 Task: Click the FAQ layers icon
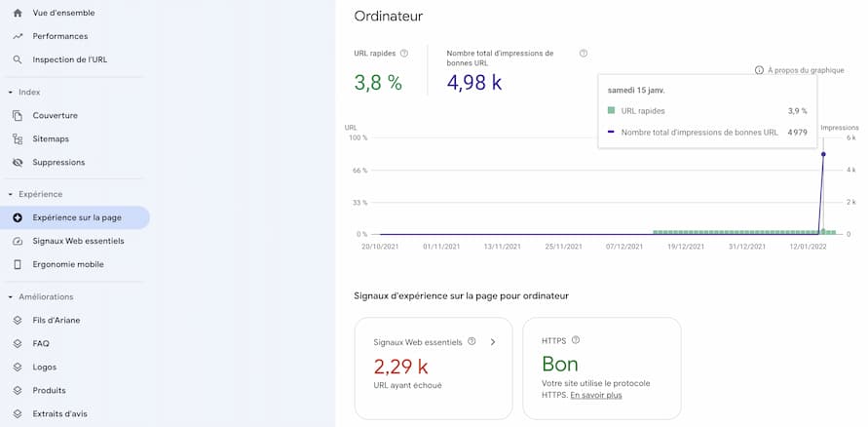(18, 343)
